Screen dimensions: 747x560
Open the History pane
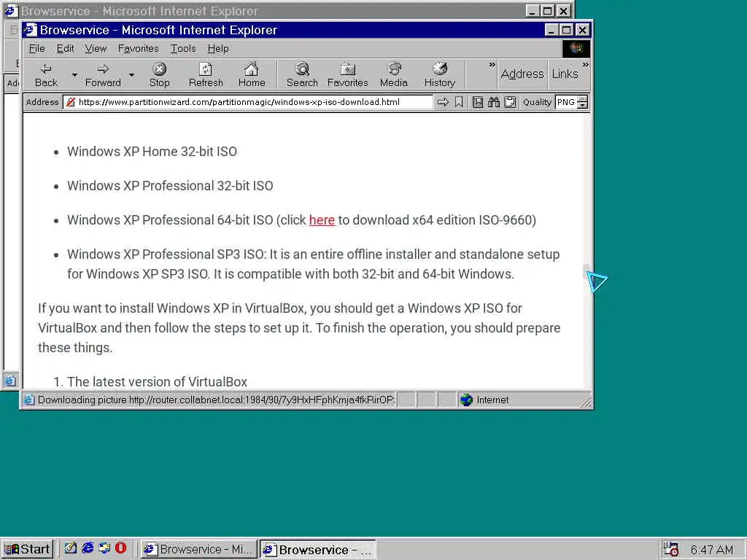click(440, 75)
